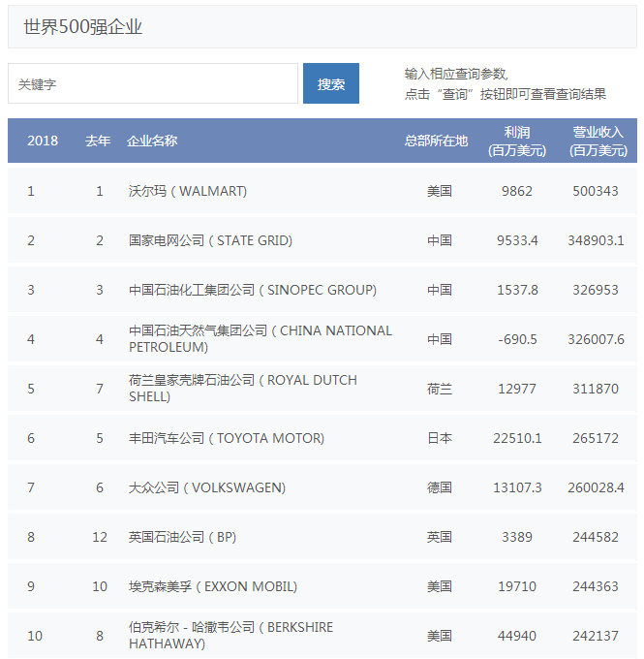644x659 pixels.
Task: Click Berkshire Hathaway's profit value 44940
Action: (517, 636)
